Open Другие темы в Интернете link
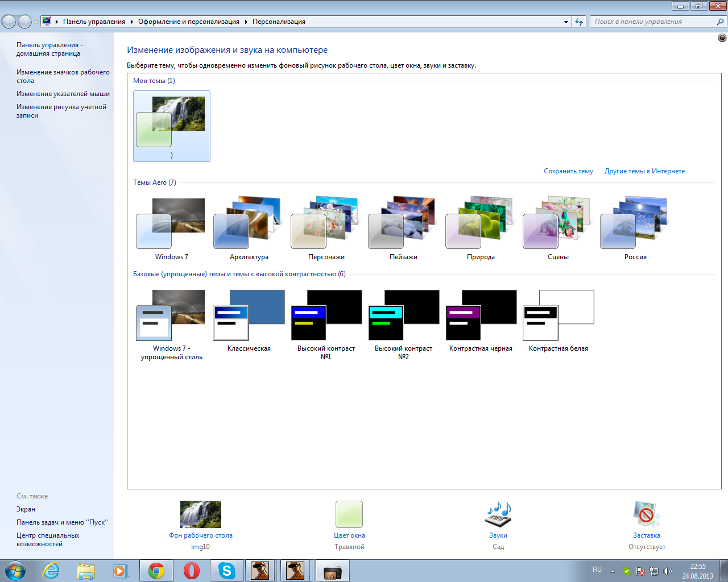 [644, 171]
